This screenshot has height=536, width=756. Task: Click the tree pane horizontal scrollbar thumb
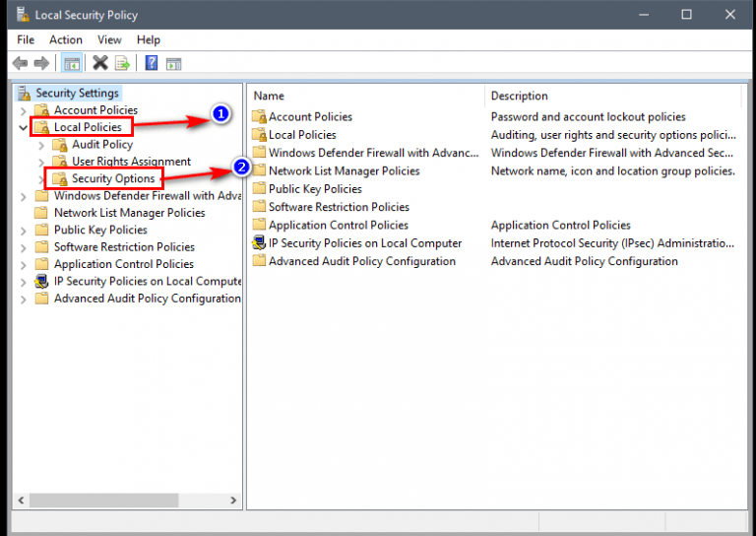(104, 501)
